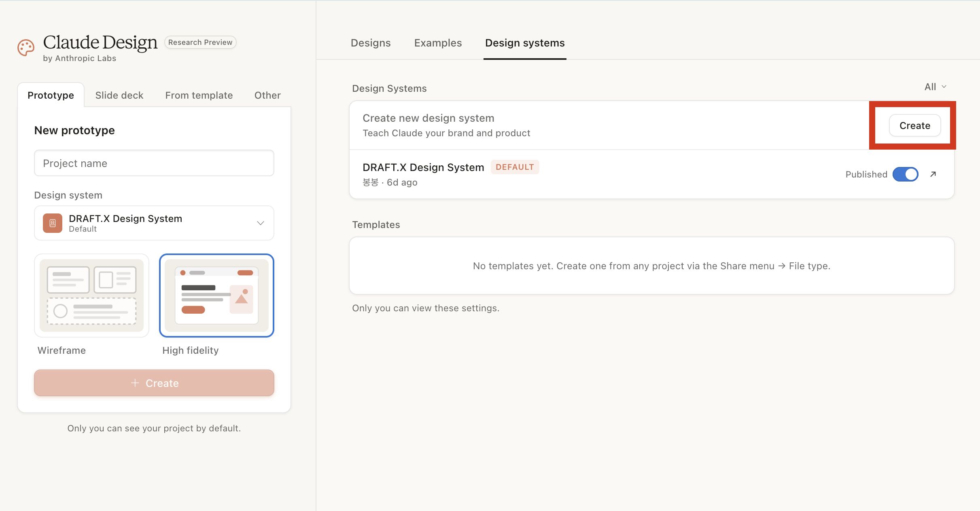Viewport: 980px width, 511px height.
Task: Click the Design Systems section heading
Action: 389,89
